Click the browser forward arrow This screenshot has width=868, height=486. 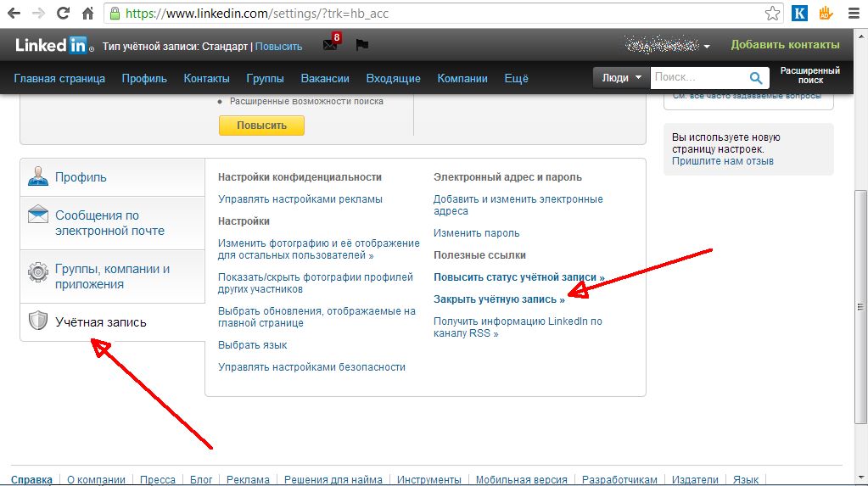coord(38,14)
